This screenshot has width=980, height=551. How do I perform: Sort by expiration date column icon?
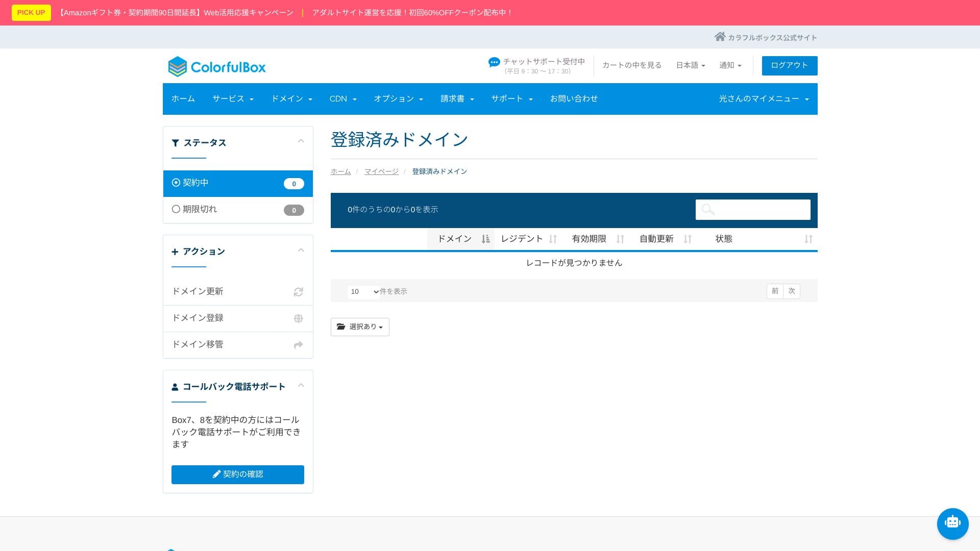pyautogui.click(x=620, y=239)
